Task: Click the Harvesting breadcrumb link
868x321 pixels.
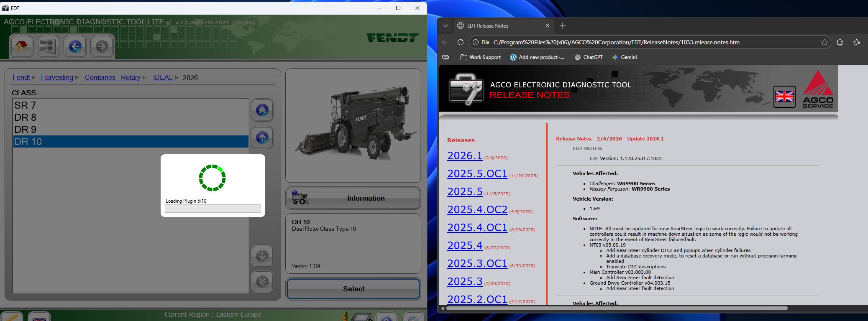Action: pos(57,77)
